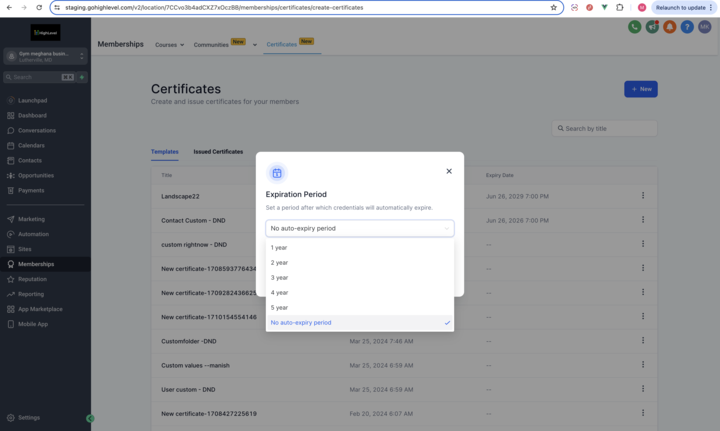The width and height of the screenshot is (720, 431).
Task: Click the MK user avatar
Action: [x=705, y=27]
